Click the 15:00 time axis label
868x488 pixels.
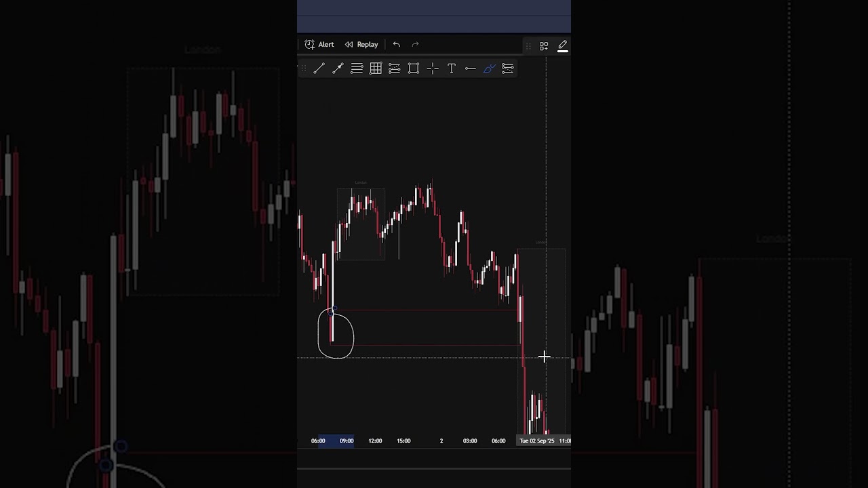[x=403, y=441]
